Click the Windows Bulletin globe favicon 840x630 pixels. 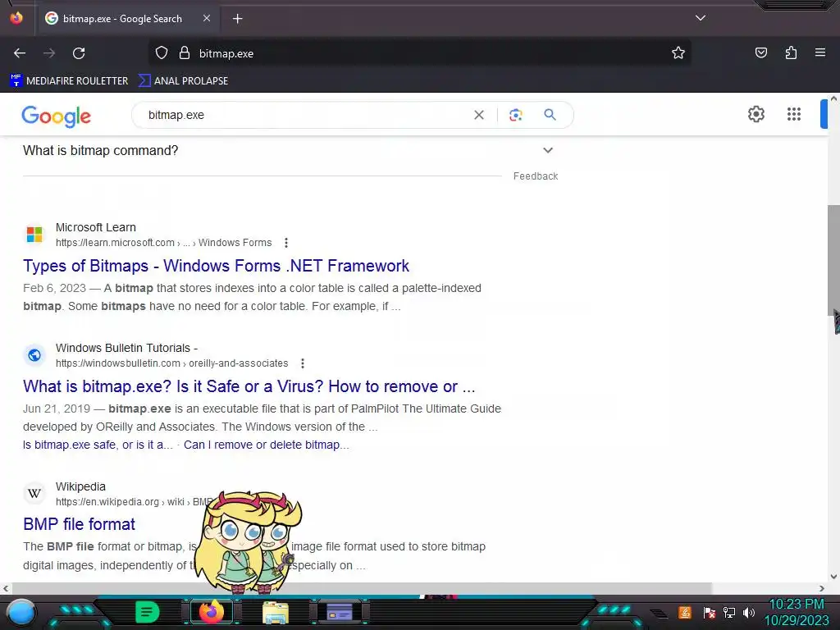[x=34, y=354]
